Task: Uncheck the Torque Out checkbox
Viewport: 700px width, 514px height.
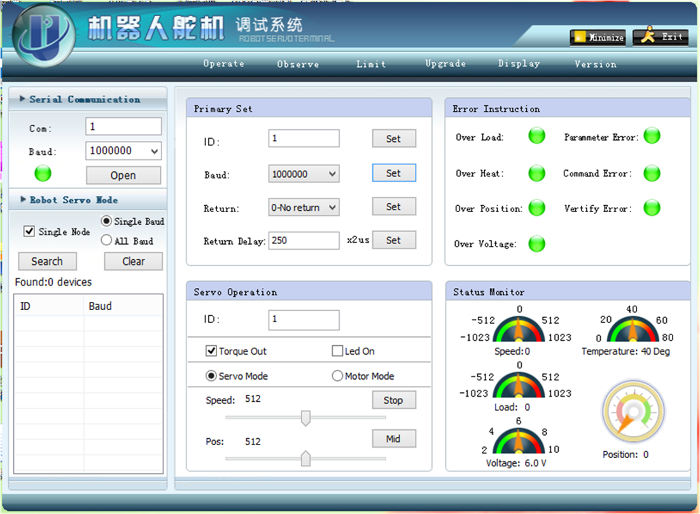Action: pos(211,352)
